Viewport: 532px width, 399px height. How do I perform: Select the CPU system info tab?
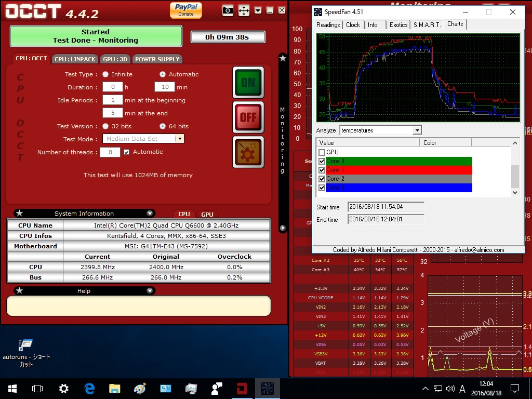point(184,214)
